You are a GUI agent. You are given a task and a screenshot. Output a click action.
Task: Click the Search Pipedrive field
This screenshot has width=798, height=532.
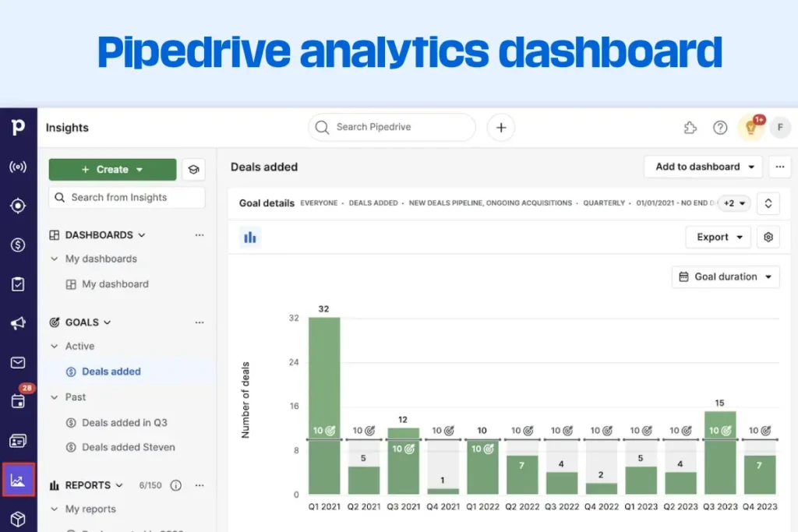point(392,127)
